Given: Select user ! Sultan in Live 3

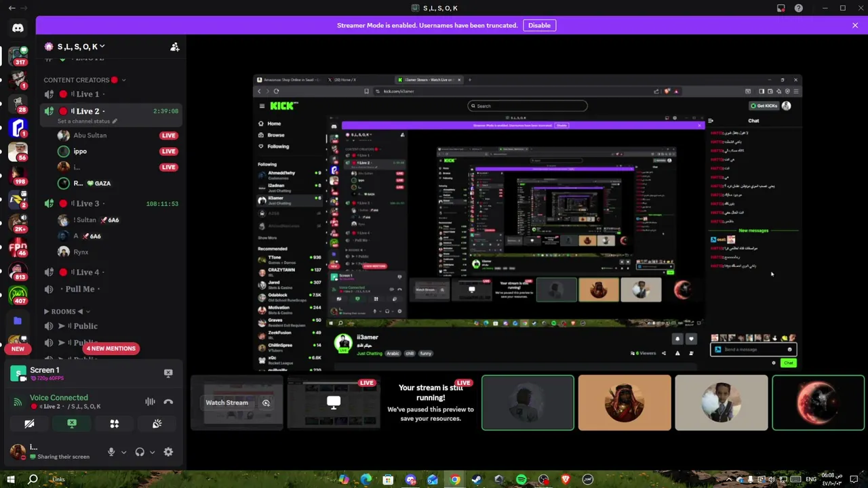Looking at the screenshot, I should tap(119, 220).
